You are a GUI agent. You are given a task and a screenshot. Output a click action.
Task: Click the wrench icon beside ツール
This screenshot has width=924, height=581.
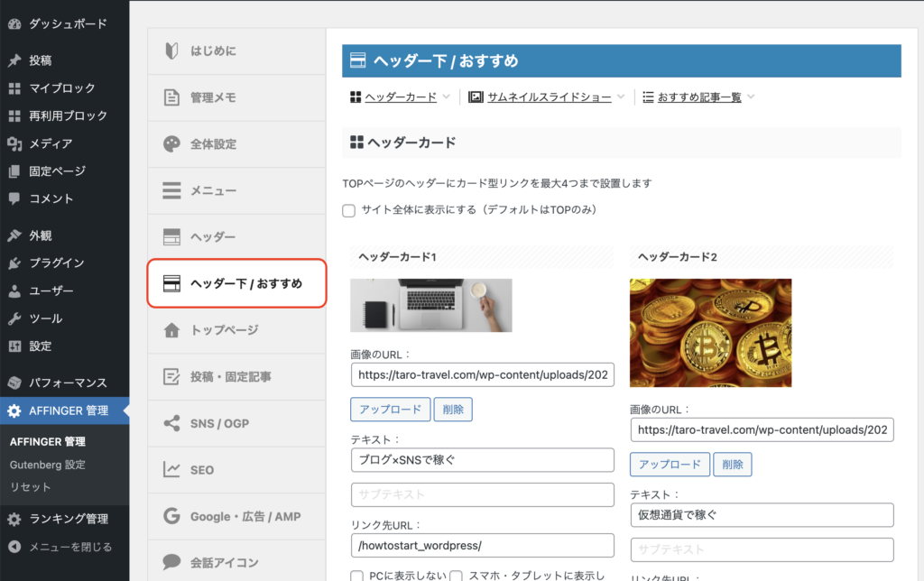click(14, 318)
